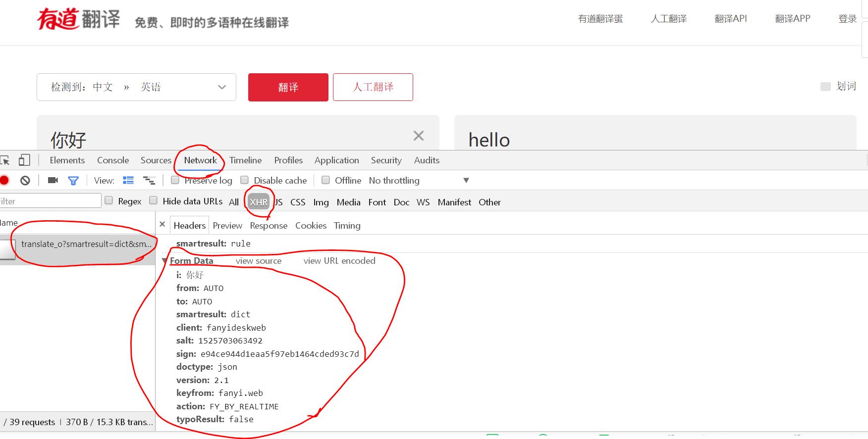Collapse the Form Data section
Image resolution: width=868 pixels, height=439 pixels.
165,261
